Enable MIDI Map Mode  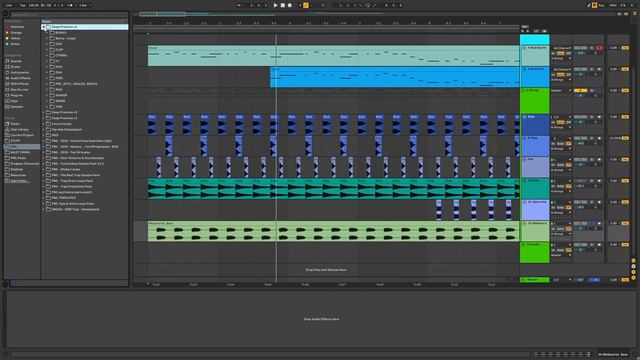pos(613,5)
